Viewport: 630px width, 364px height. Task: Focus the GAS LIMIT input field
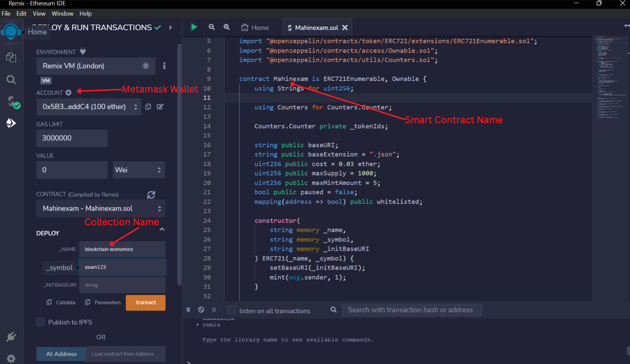pos(72,138)
